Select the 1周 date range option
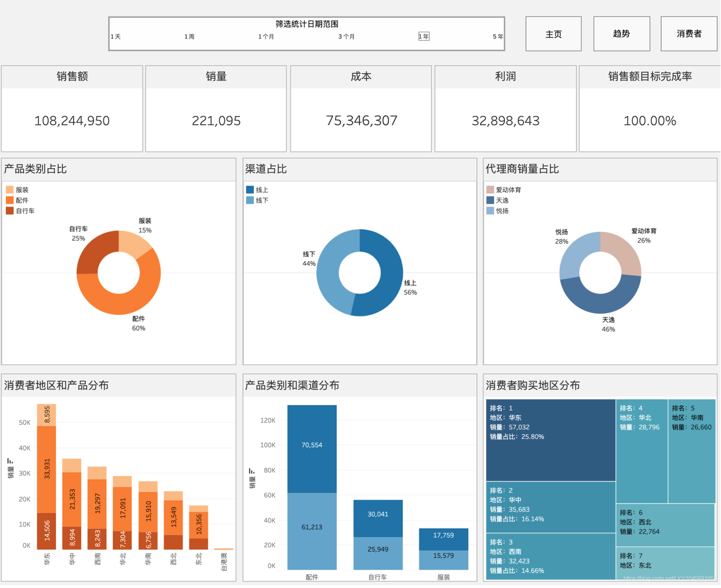The image size is (721, 588). click(189, 37)
